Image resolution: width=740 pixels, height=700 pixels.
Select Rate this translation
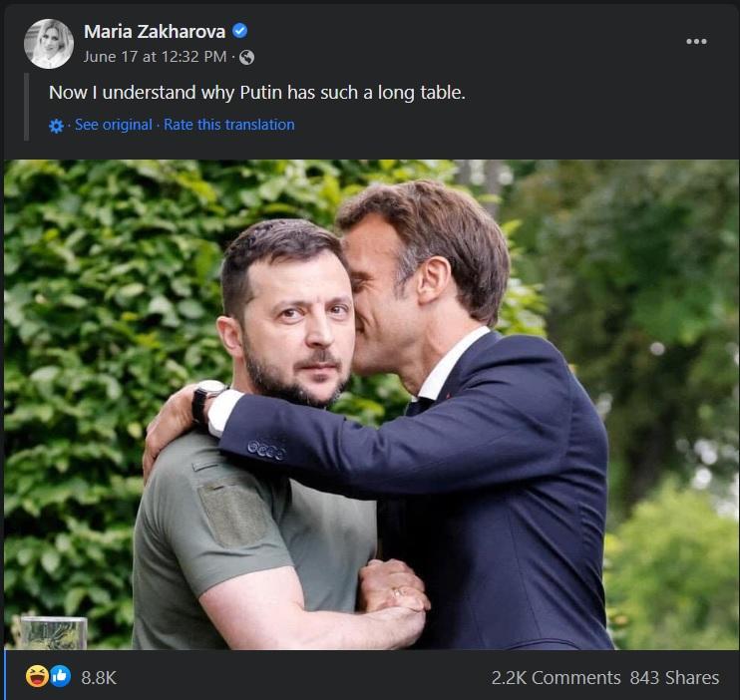click(229, 125)
